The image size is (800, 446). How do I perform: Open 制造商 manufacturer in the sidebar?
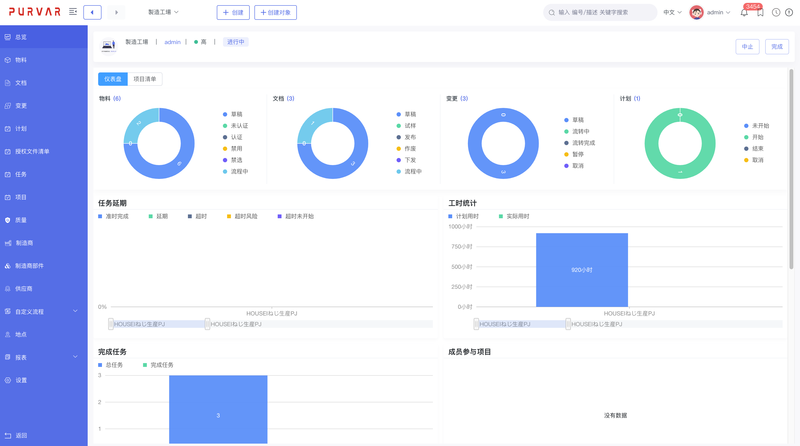43,243
